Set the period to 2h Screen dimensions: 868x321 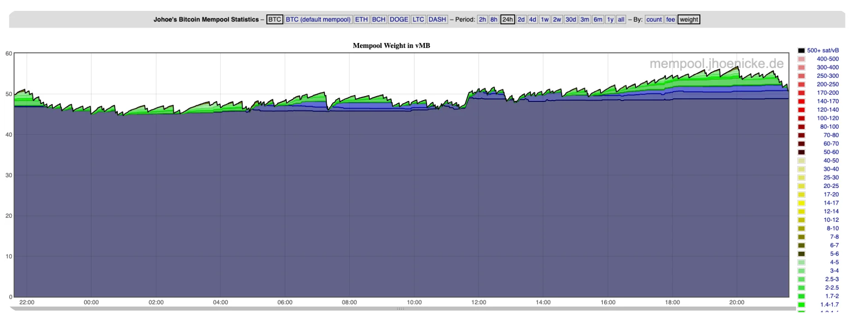pyautogui.click(x=482, y=19)
